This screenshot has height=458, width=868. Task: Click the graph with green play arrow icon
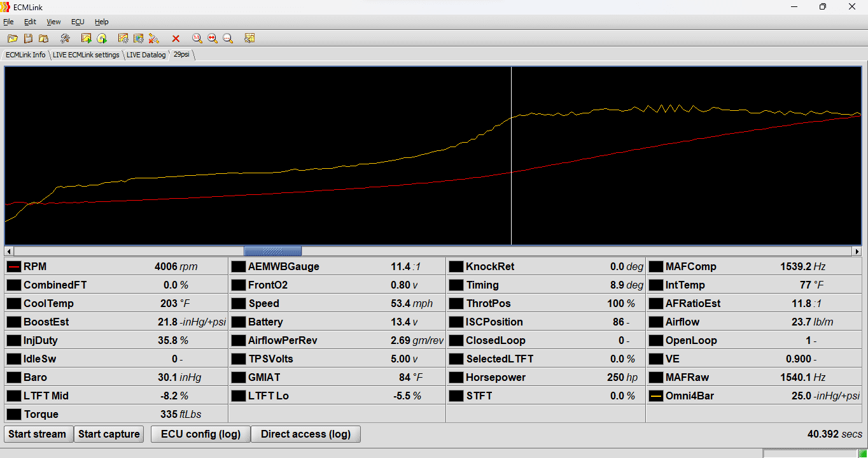point(87,39)
